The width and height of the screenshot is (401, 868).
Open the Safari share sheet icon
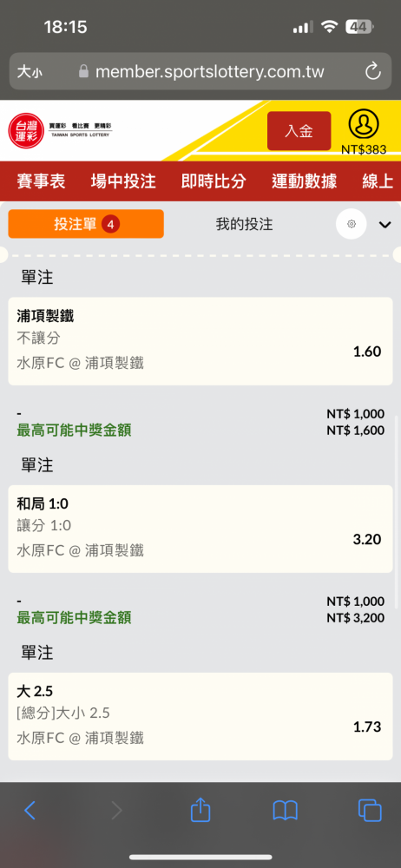pyautogui.click(x=200, y=810)
